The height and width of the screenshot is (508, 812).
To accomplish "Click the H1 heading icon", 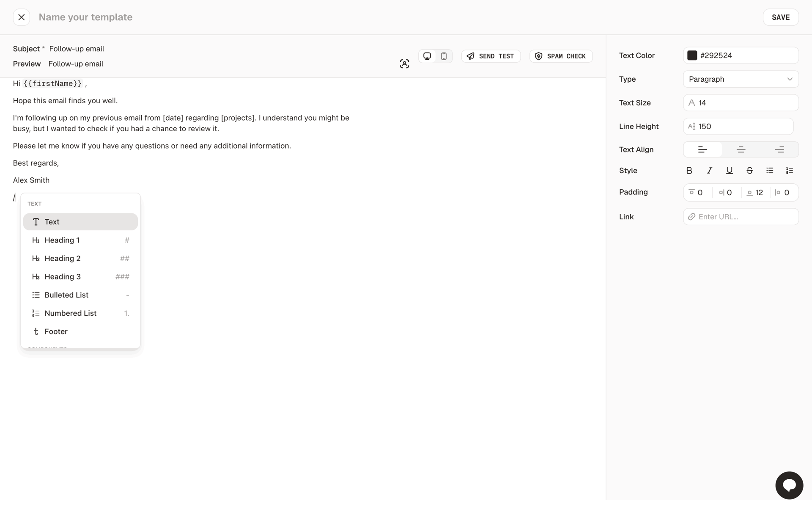I will (36, 240).
